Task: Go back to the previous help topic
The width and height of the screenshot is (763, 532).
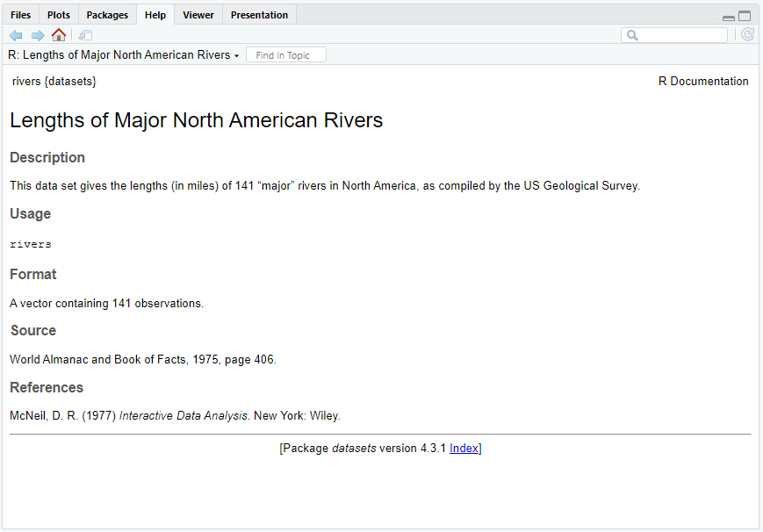Action: pyautogui.click(x=16, y=35)
